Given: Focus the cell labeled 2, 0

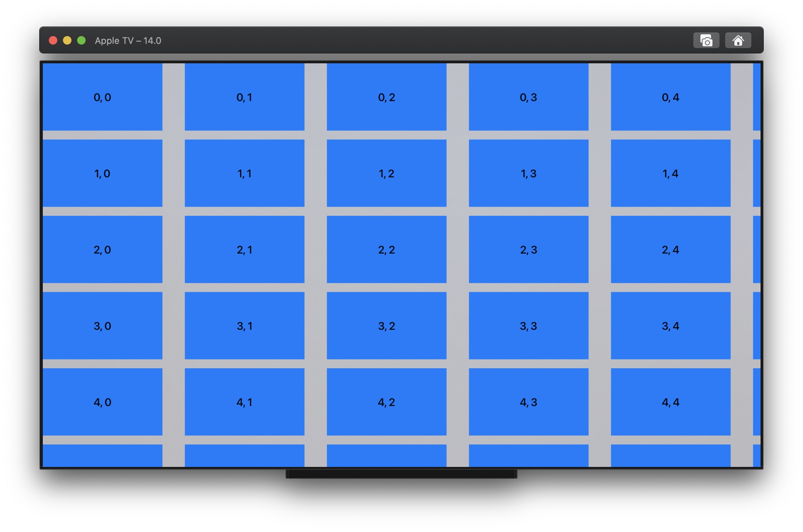Looking at the screenshot, I should pyautogui.click(x=103, y=249).
